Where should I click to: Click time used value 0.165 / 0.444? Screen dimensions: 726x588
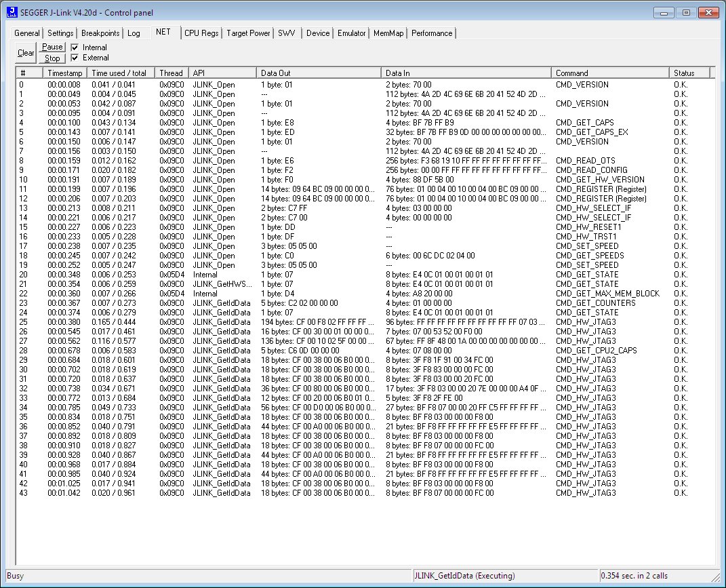113,322
